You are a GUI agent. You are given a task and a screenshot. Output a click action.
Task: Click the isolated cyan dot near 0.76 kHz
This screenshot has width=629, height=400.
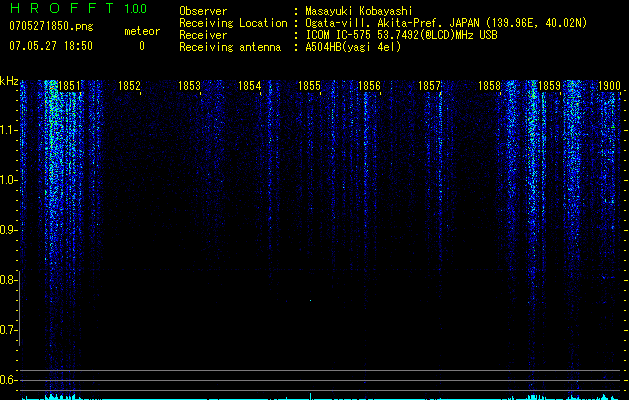click(310, 300)
